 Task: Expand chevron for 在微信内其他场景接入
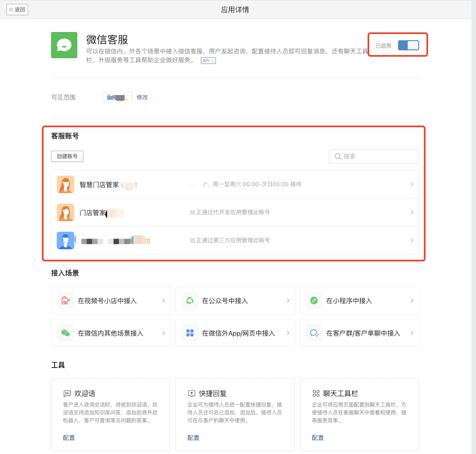point(164,333)
